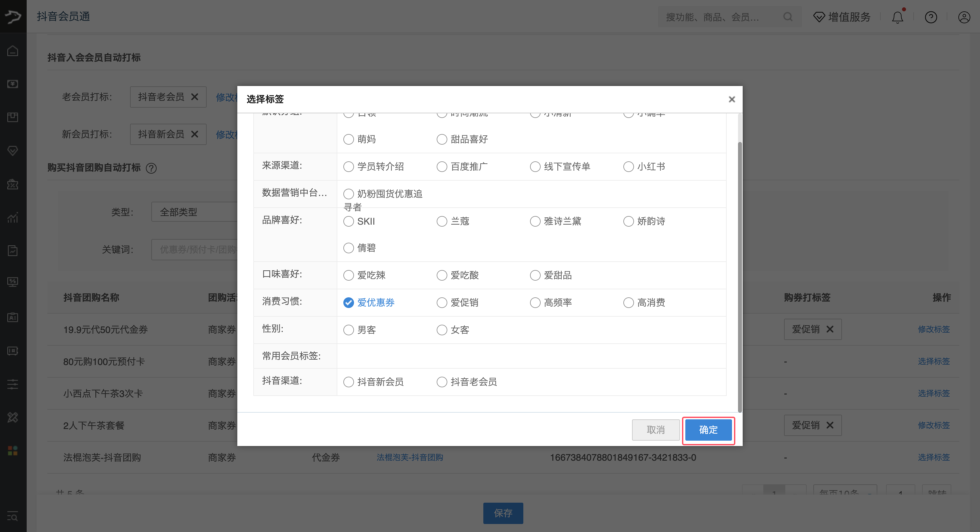
Task: Select the 爱促销 consumption habit
Action: (x=457, y=303)
